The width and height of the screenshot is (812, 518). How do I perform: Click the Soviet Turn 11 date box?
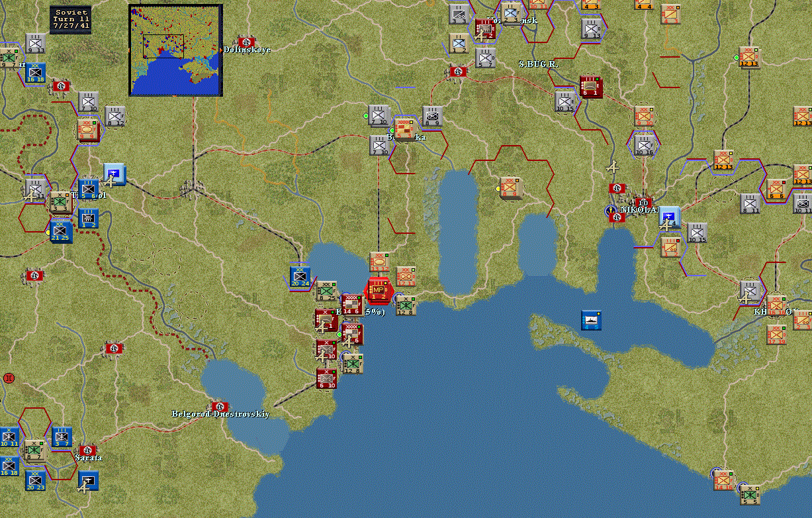pos(71,21)
